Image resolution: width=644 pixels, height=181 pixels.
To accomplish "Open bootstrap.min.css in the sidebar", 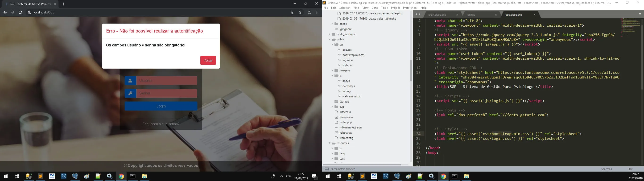I will pyautogui.click(x=353, y=55).
